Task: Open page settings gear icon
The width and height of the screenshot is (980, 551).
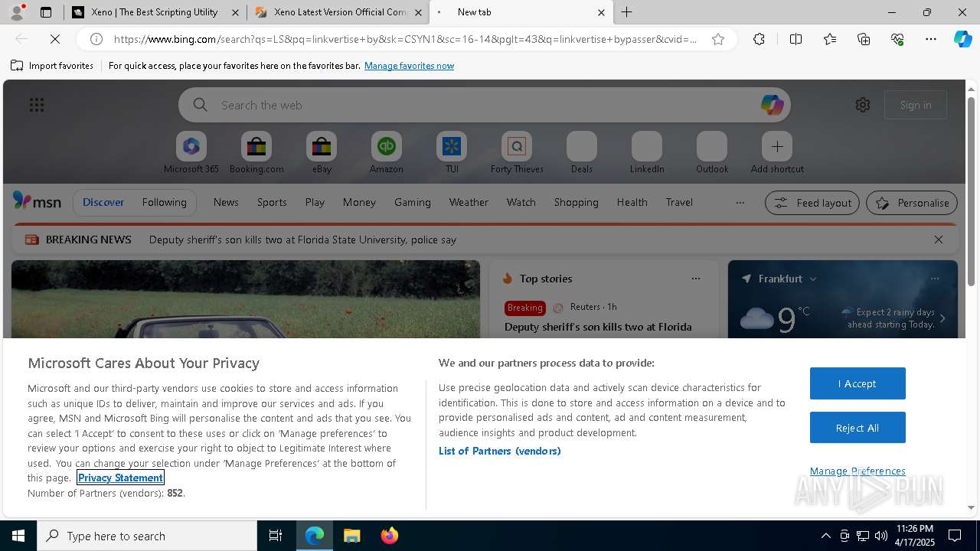Action: 863,105
